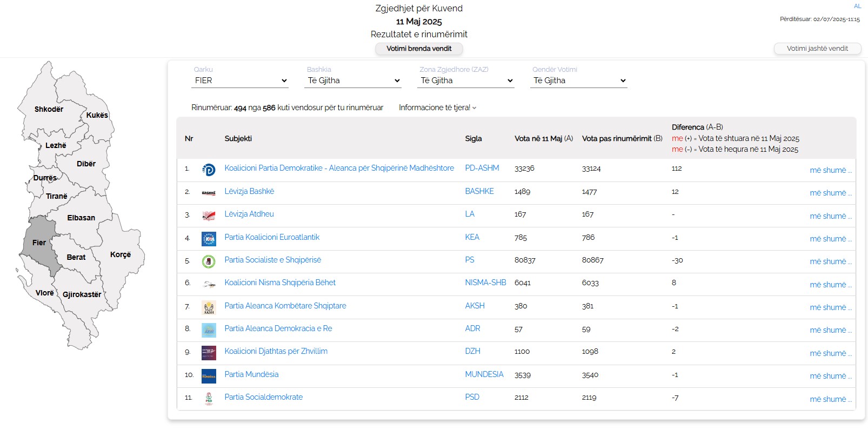Viewport: 868px width, 437px height.
Task: Click the Lëvizja Bashkë logo icon
Action: coord(209,193)
